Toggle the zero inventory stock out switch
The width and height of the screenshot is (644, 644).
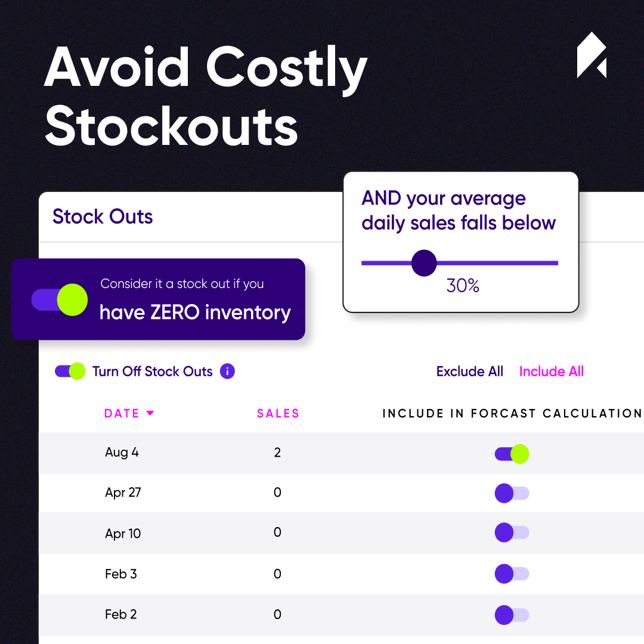click(x=60, y=300)
